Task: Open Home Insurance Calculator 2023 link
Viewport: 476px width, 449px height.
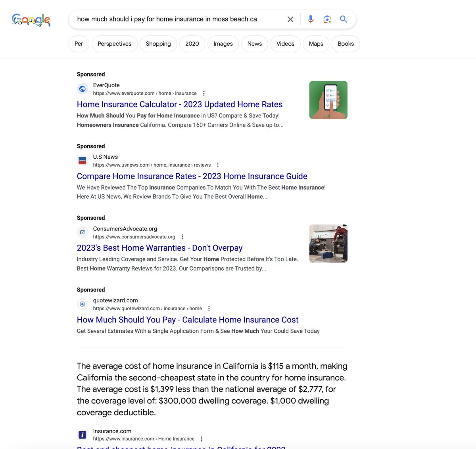Action: [x=180, y=104]
